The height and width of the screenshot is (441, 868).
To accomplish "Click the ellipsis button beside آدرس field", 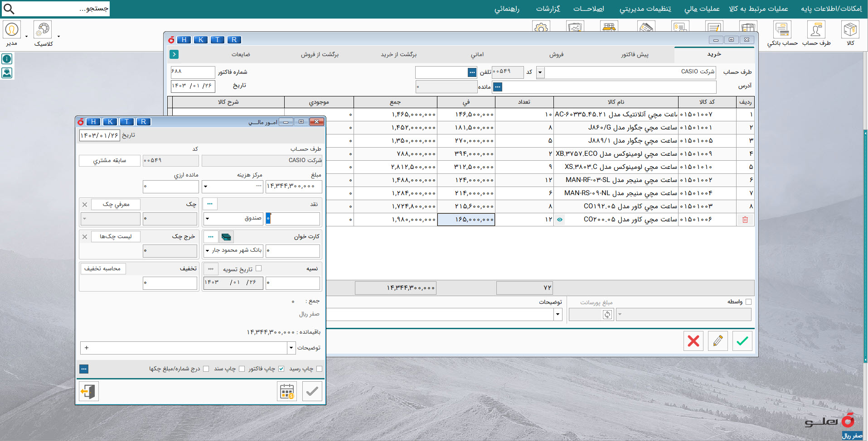I will (x=498, y=87).
